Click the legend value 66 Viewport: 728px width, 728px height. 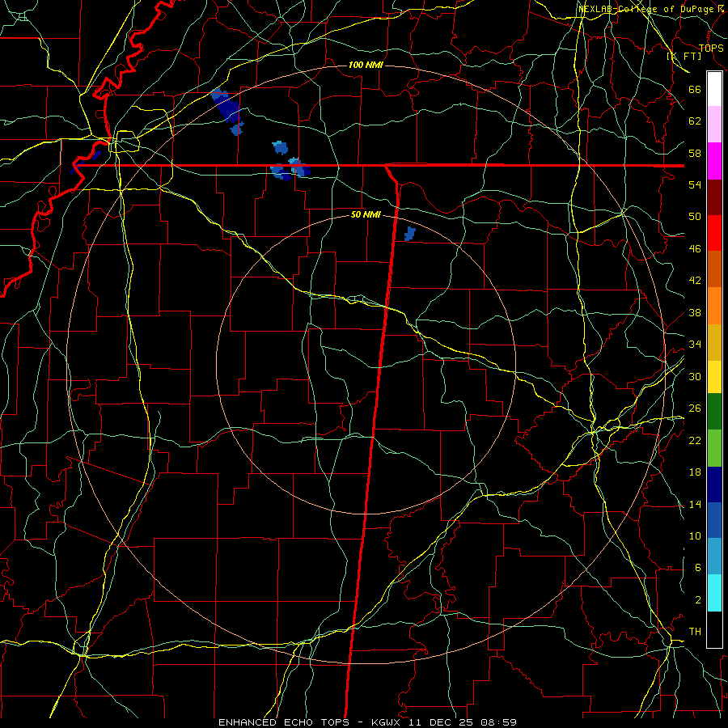pos(695,90)
